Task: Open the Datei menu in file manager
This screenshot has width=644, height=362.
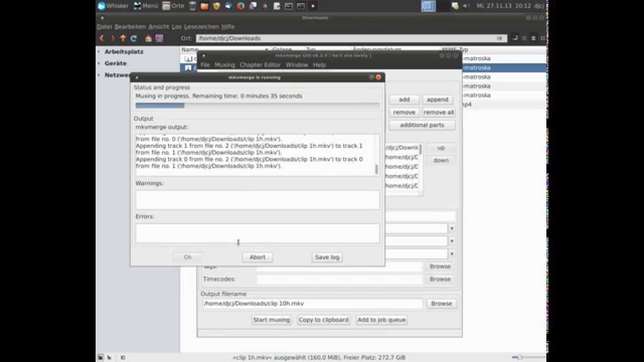Action: click(x=104, y=27)
